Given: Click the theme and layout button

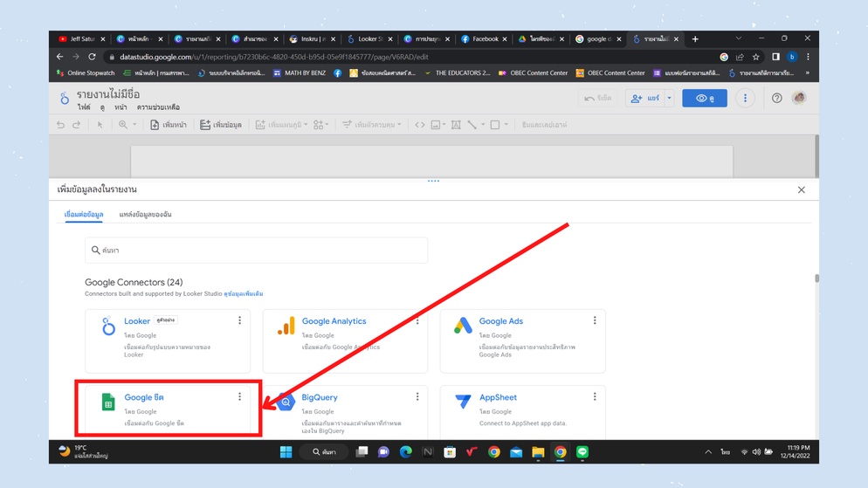Looking at the screenshot, I should [x=544, y=125].
